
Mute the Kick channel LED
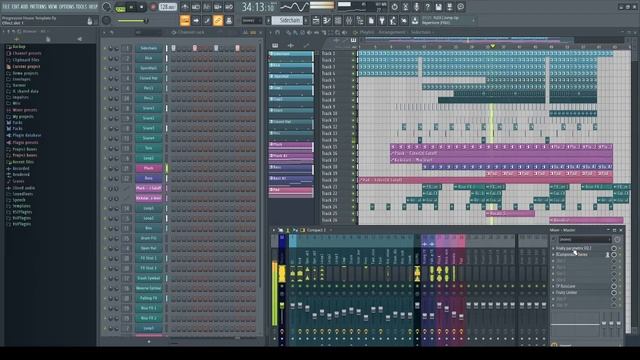pos(105,58)
